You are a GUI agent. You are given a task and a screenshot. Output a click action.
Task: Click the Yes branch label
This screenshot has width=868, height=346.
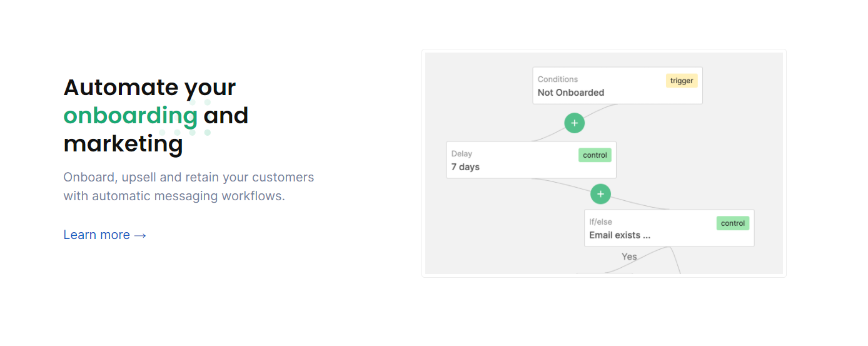(629, 257)
